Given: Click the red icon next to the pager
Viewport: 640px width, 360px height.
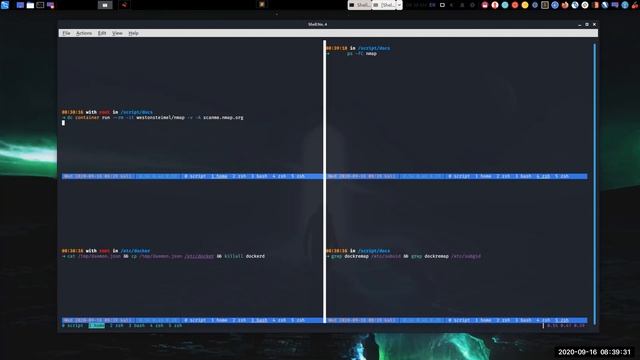Looking at the screenshot, I should point(124,5).
